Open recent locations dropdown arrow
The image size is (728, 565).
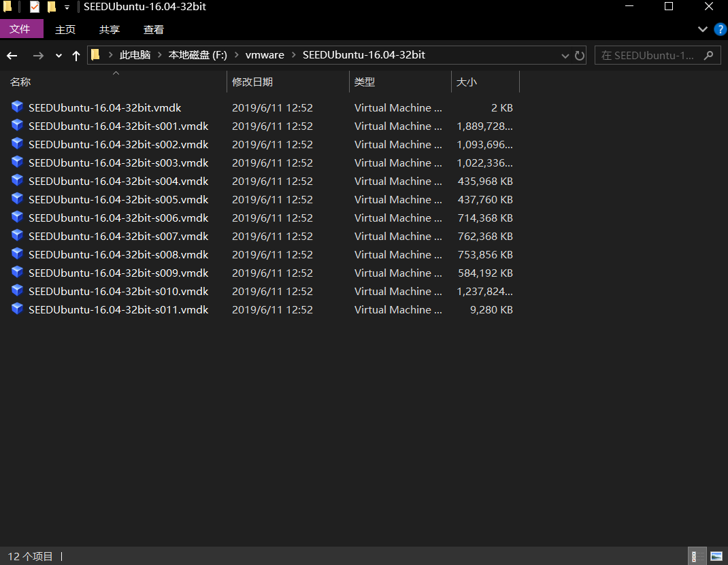point(59,56)
